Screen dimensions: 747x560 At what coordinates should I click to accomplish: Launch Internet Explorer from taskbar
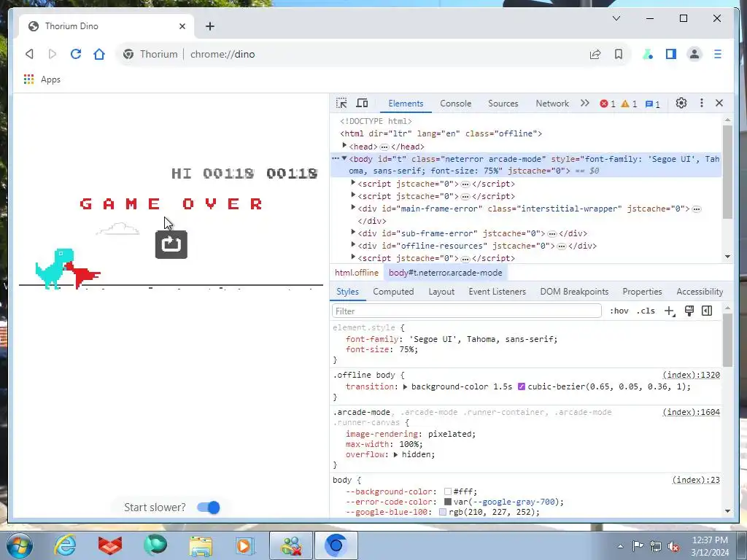(65, 545)
